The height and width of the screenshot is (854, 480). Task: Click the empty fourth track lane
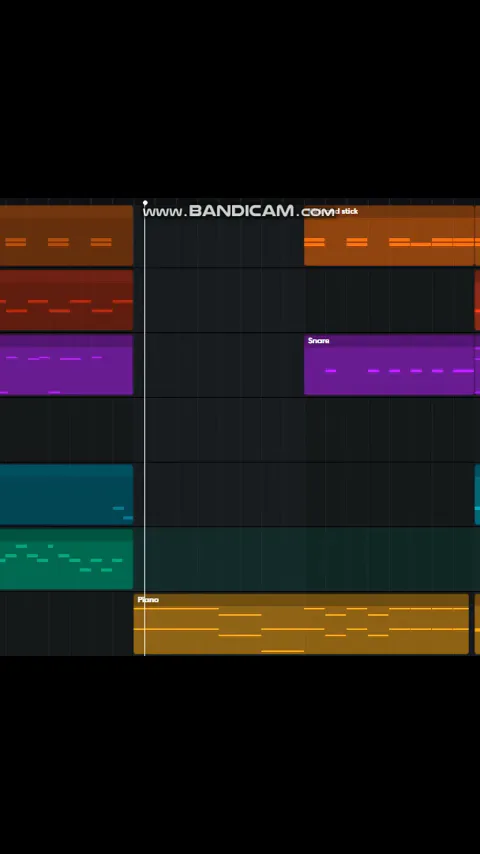point(240,430)
